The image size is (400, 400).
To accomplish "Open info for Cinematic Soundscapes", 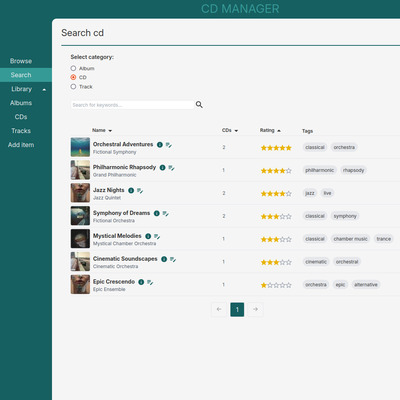I will click(x=164, y=259).
